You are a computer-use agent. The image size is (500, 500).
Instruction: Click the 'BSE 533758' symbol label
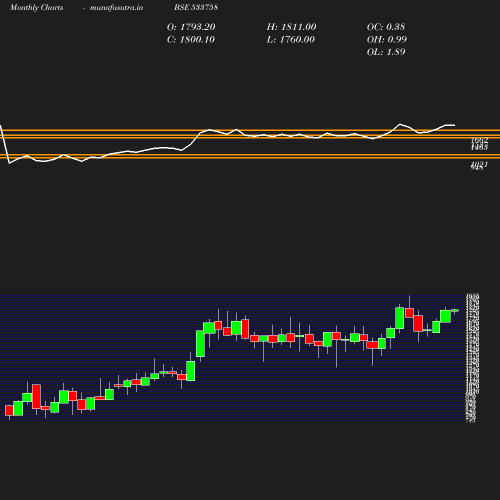196,7
